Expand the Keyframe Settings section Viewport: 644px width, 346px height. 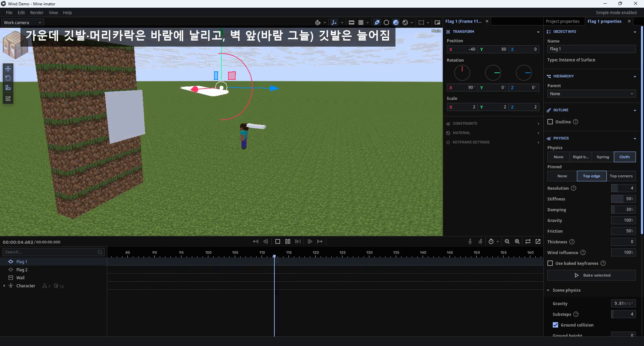[492, 142]
